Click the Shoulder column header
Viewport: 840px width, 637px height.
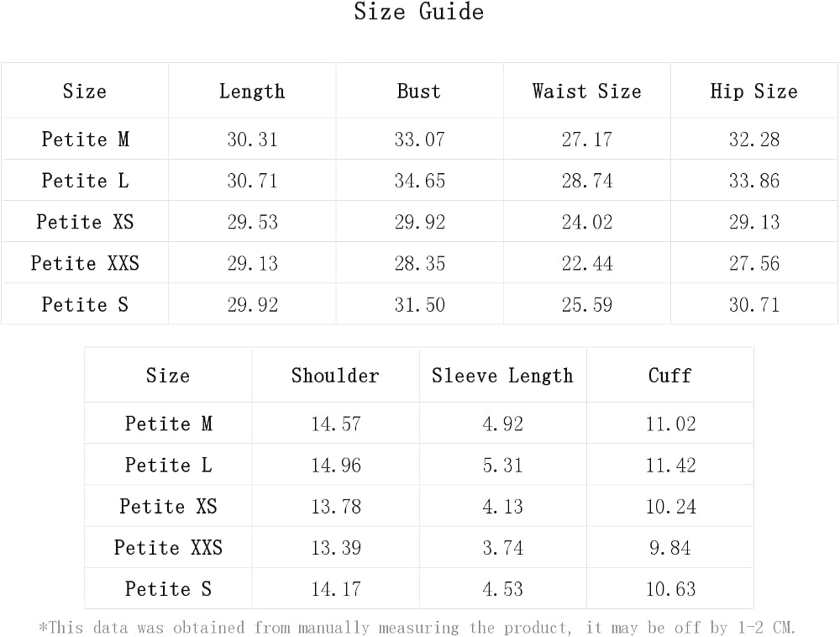point(335,376)
